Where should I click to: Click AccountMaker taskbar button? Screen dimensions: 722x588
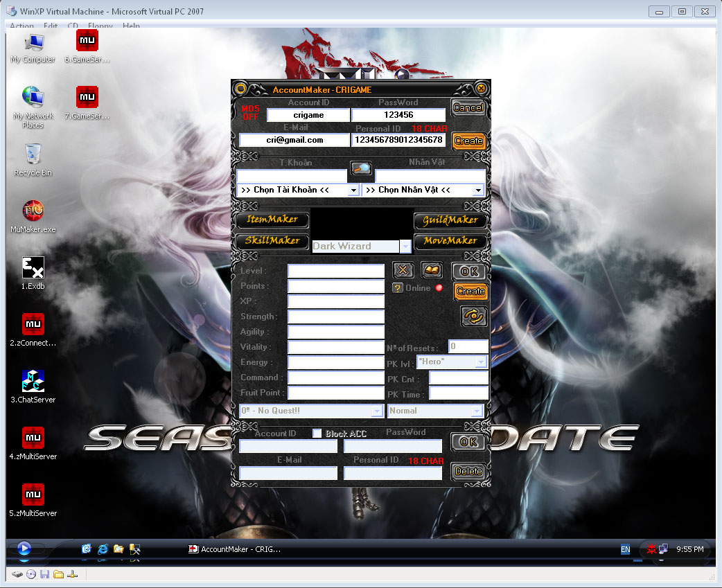[x=235, y=549]
